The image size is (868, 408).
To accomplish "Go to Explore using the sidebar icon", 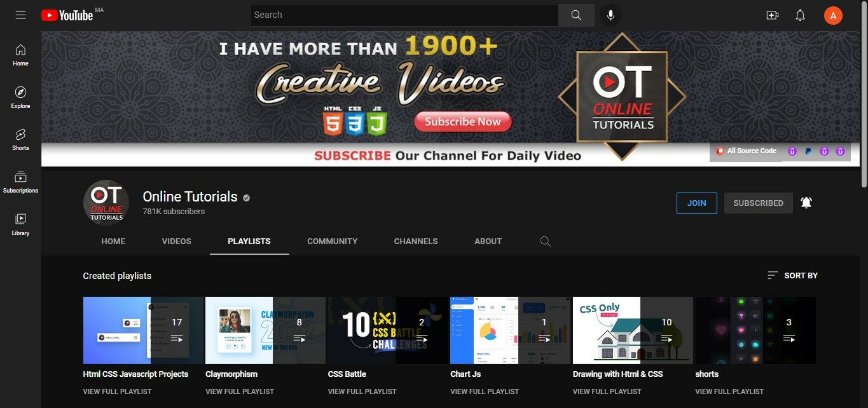I will coord(20,97).
